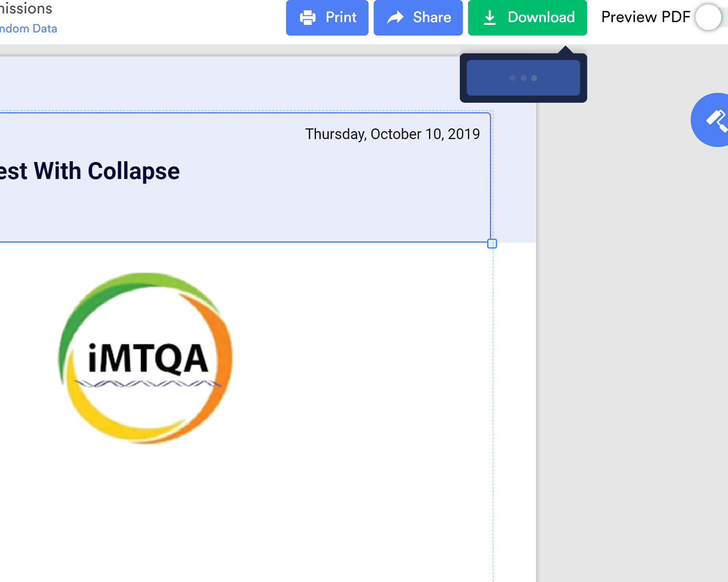The image size is (728, 582).
Task: Click the share arrow icon
Action: click(x=395, y=17)
